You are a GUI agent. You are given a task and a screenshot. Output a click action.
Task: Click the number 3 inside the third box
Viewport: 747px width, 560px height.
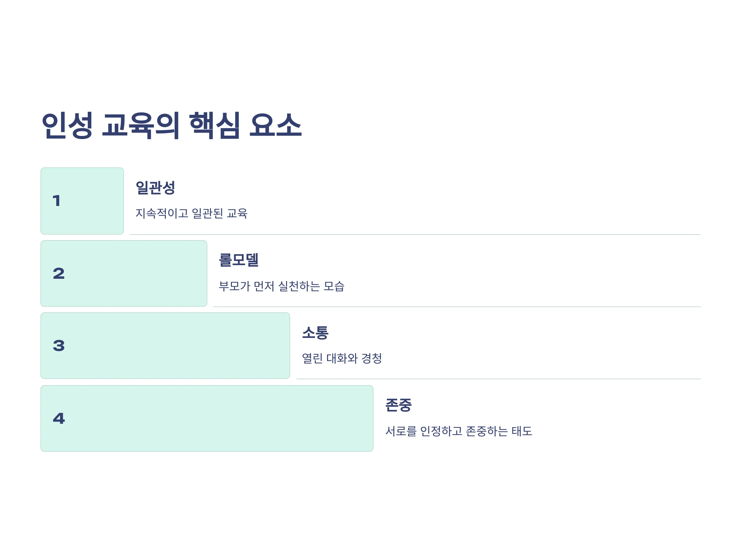pos(59,346)
